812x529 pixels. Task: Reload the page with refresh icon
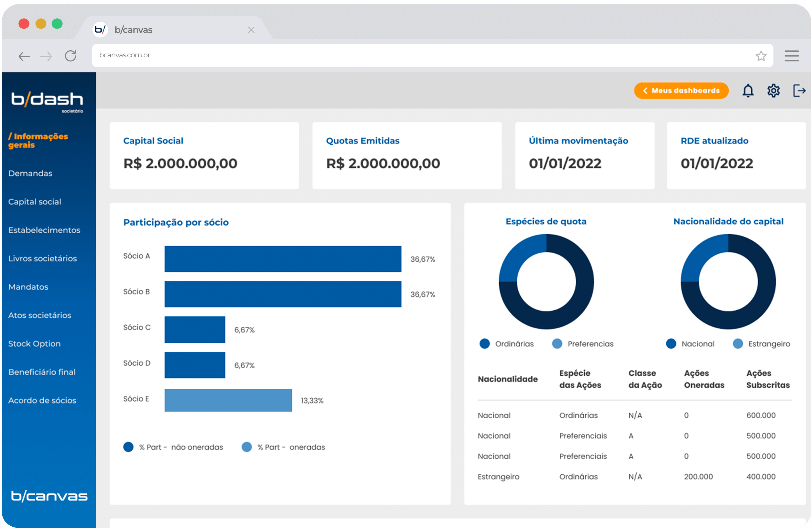click(70, 56)
